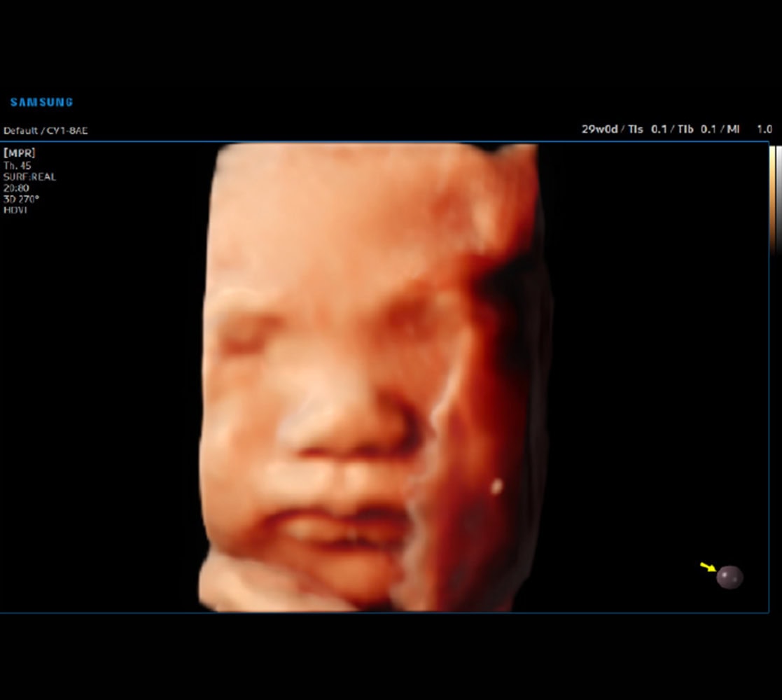The width and height of the screenshot is (782, 700).
Task: Click the Th. 45 threshold value
Action: coord(17,166)
